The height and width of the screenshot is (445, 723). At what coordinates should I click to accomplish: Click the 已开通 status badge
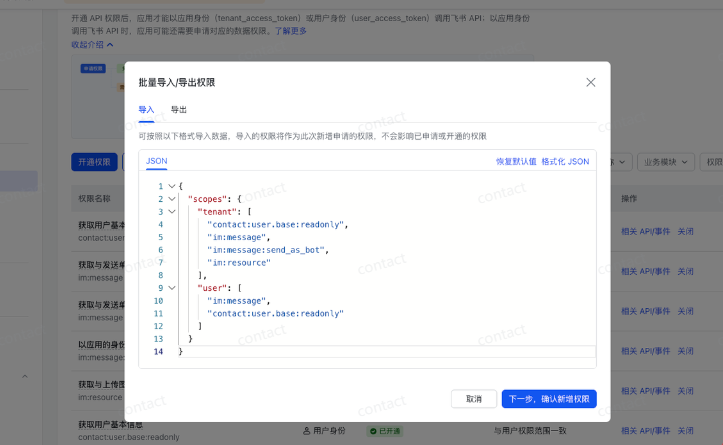click(x=385, y=431)
